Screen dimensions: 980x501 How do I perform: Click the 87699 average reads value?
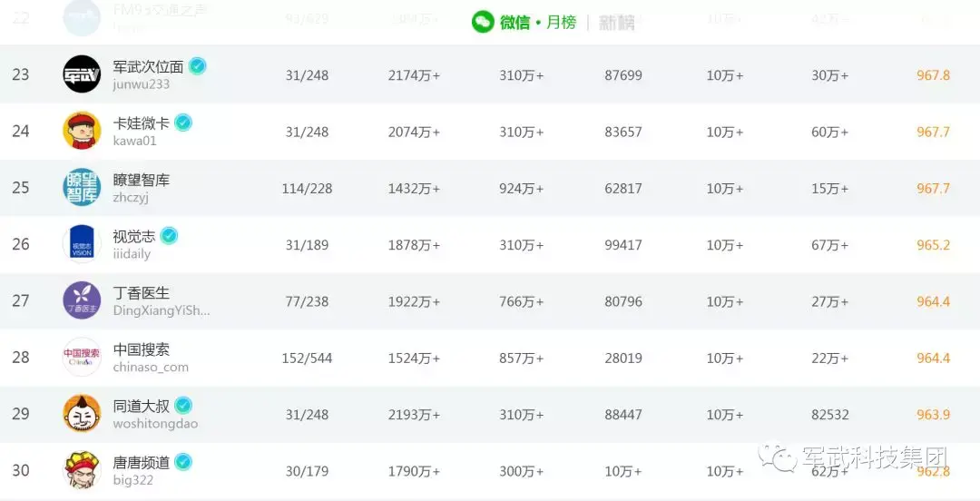[x=623, y=75]
